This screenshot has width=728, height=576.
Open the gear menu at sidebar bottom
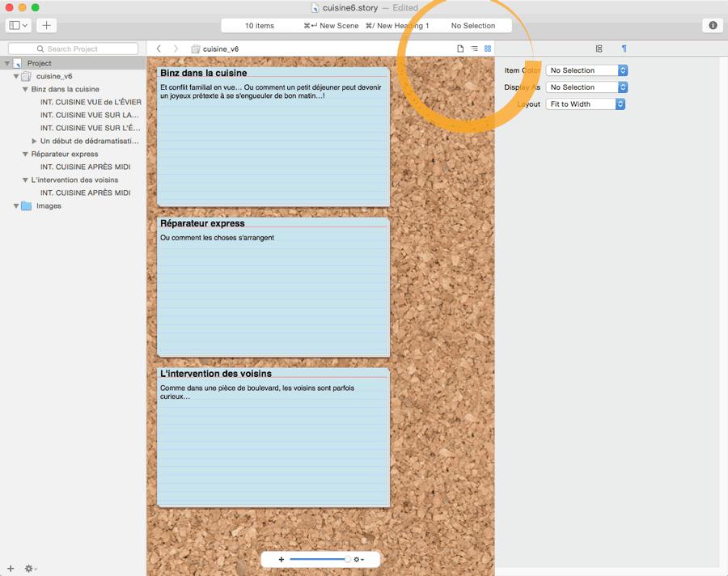coord(31,569)
